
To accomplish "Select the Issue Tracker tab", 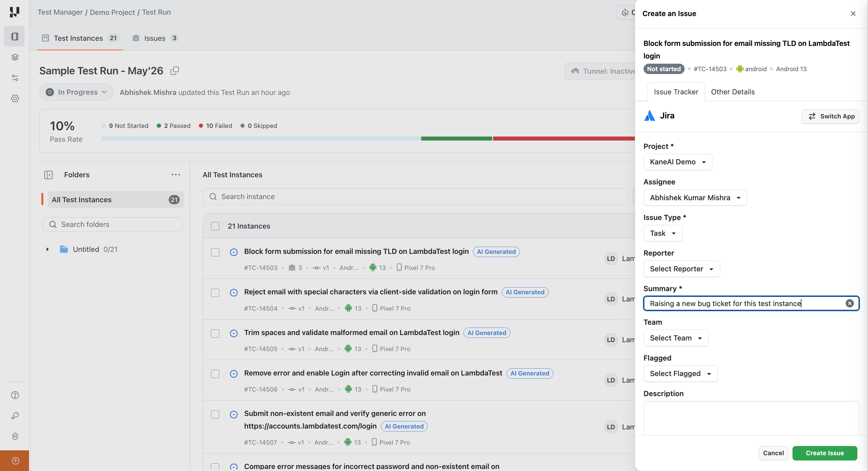I will click(x=676, y=92).
